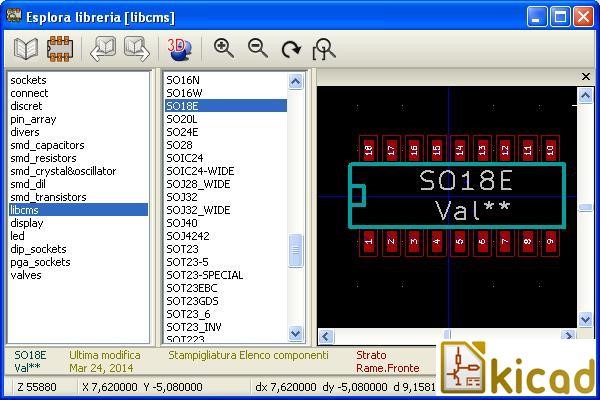Viewport: 600px width, 400px height.
Task: Pick the SOIC24-WIDE footprint from list
Action: coord(200,171)
